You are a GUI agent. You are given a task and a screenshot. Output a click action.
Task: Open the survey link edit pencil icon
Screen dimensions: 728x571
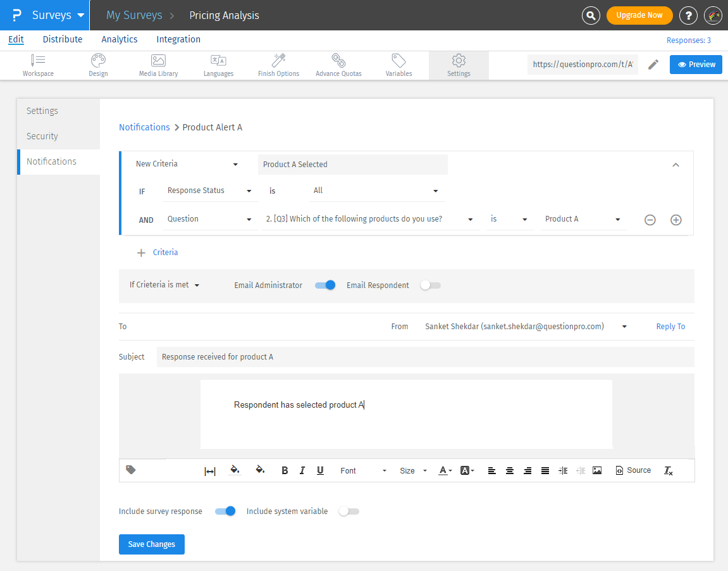(x=653, y=64)
